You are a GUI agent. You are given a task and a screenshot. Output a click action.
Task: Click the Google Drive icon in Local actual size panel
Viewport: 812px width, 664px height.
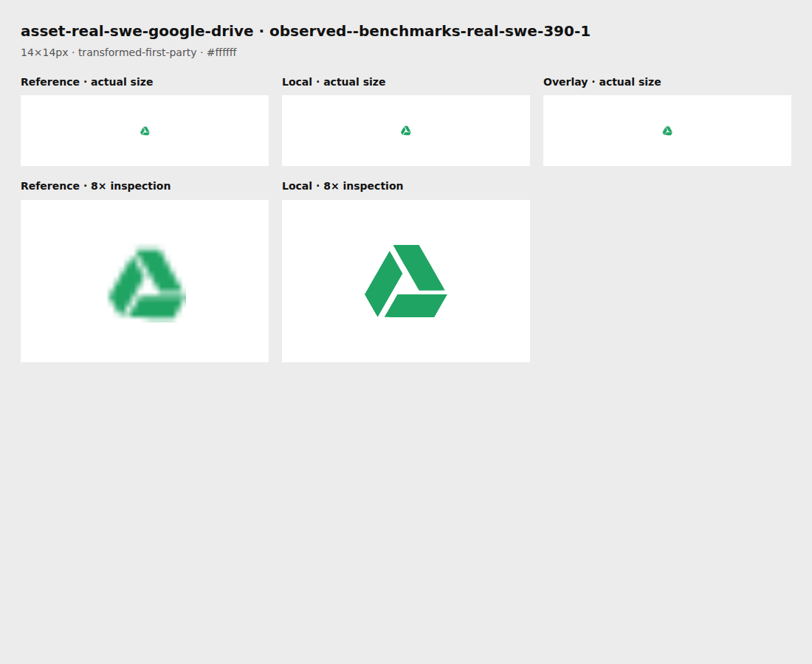[x=406, y=131]
